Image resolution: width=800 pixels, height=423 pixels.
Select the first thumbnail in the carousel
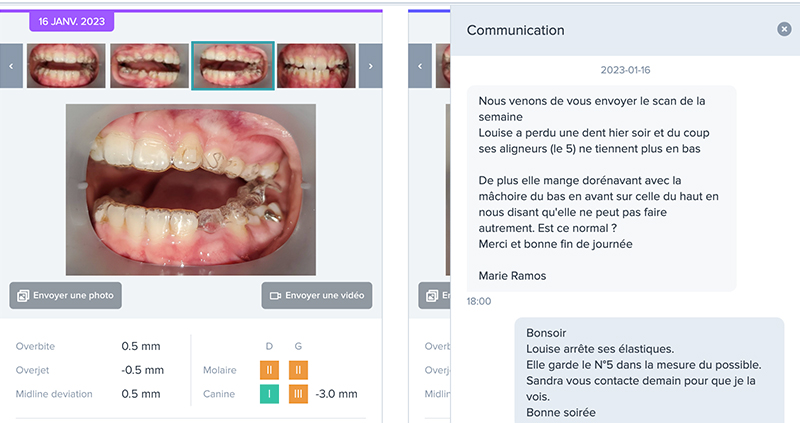click(x=64, y=66)
